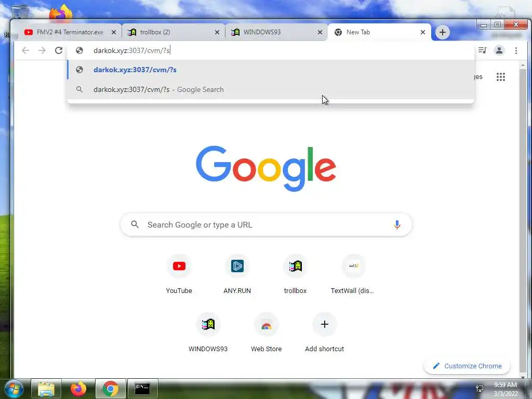Open the Windows Start orb
The image size is (532, 399).
click(x=14, y=389)
